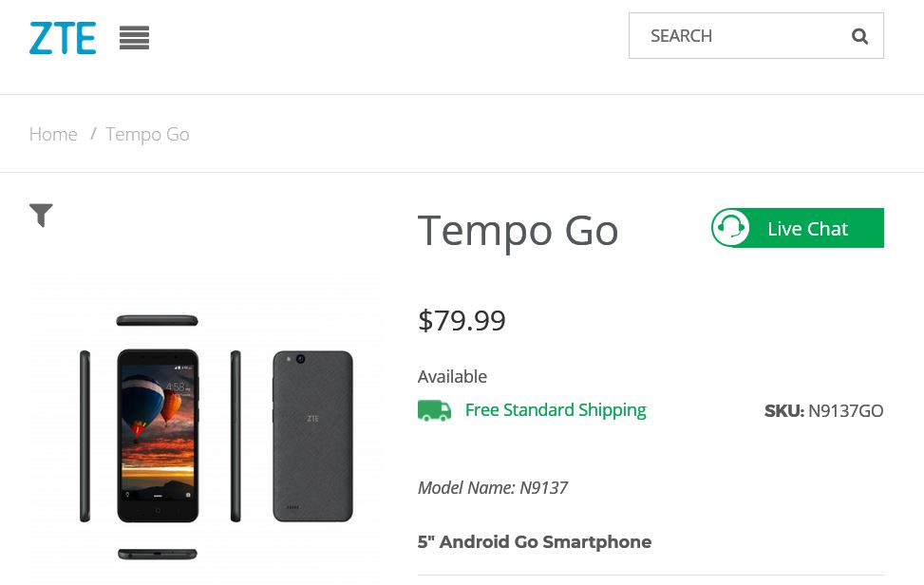Viewport: 924px width, 585px height.
Task: Click the SKU N9137GO text
Action: [x=823, y=410]
